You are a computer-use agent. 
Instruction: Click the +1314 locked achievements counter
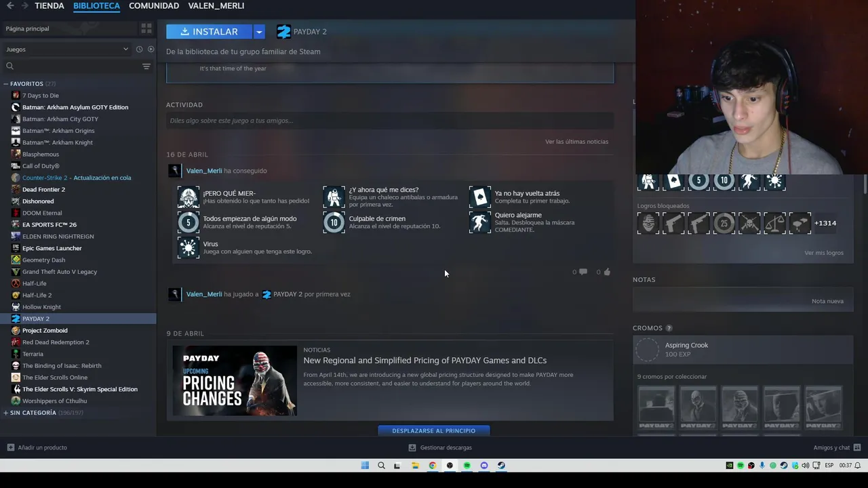(x=825, y=223)
